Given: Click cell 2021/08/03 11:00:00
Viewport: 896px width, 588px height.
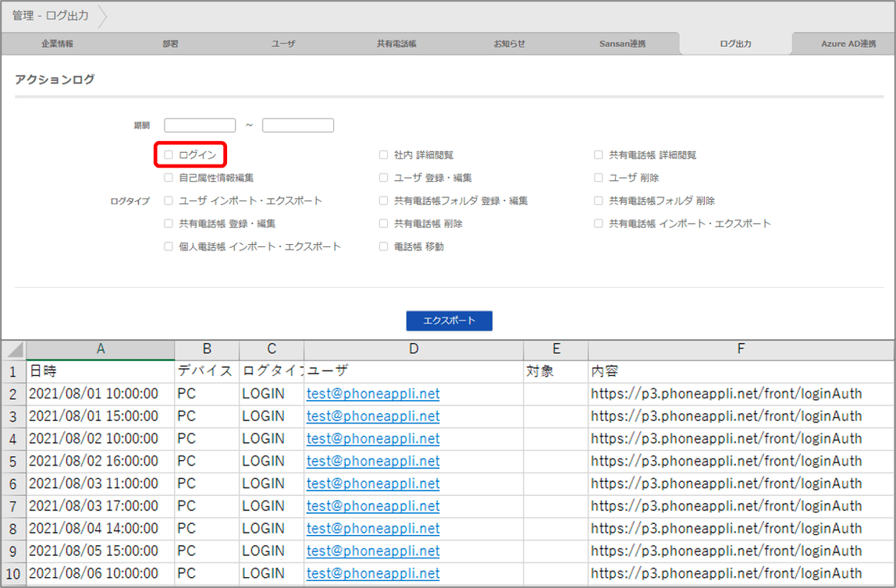Looking at the screenshot, I should coord(101,484).
